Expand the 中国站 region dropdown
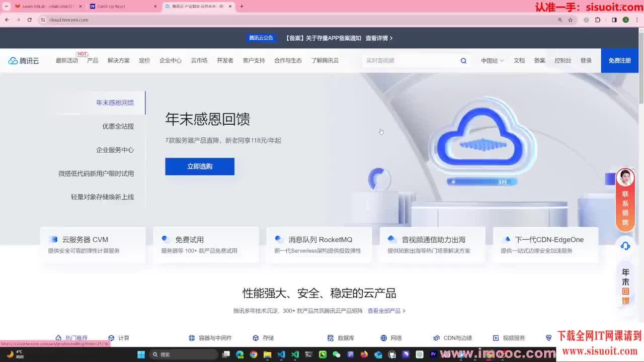 [x=492, y=61]
